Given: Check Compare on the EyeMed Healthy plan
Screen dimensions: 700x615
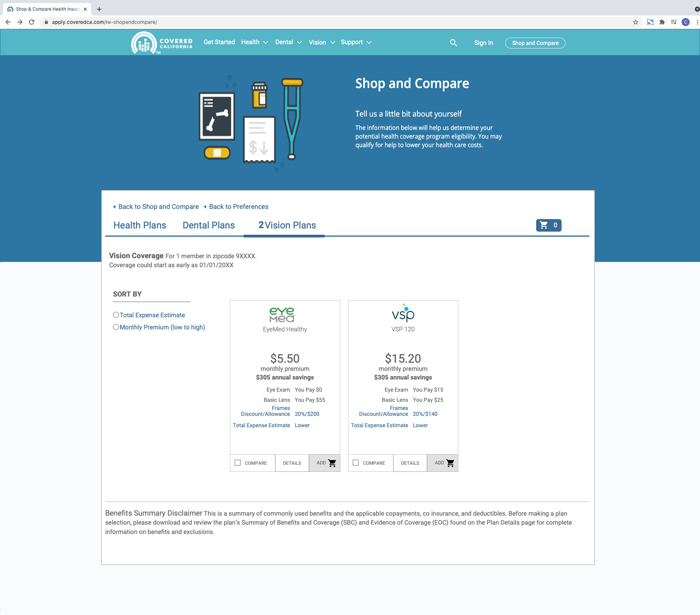Looking at the screenshot, I should point(237,462).
